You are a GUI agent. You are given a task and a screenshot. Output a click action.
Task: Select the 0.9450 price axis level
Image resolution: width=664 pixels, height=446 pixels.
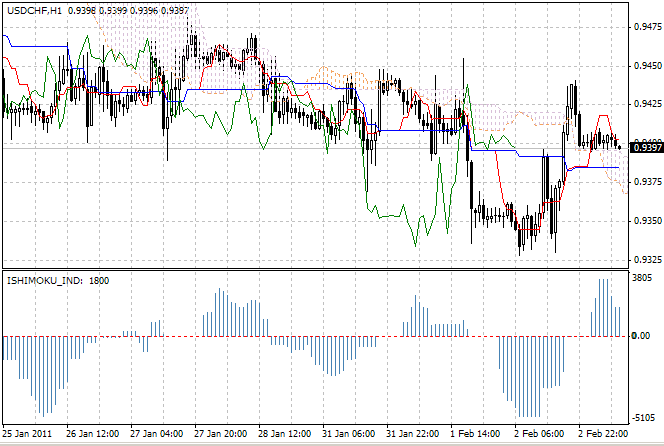647,67
